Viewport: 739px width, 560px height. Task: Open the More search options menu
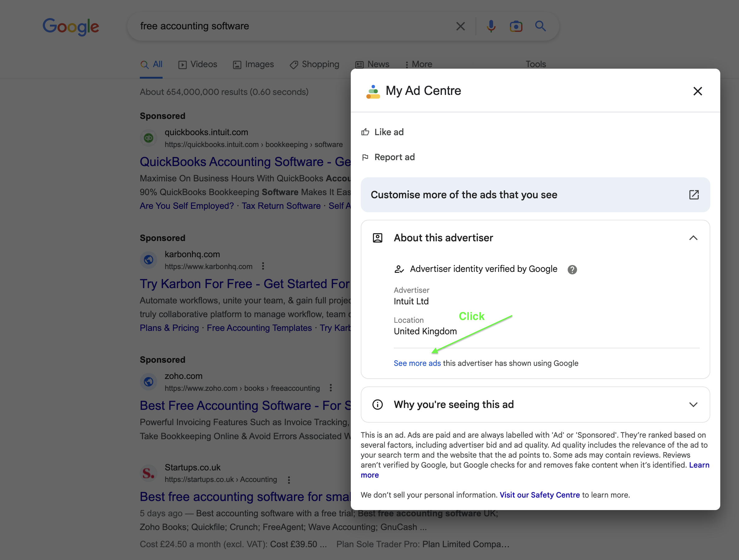[x=418, y=64]
